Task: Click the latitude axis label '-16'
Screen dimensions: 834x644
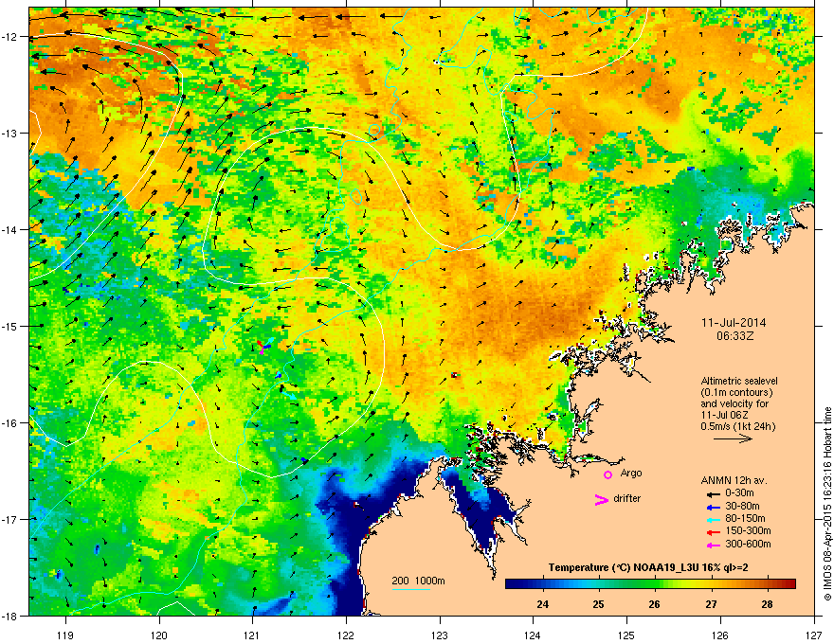Action: 9,423
